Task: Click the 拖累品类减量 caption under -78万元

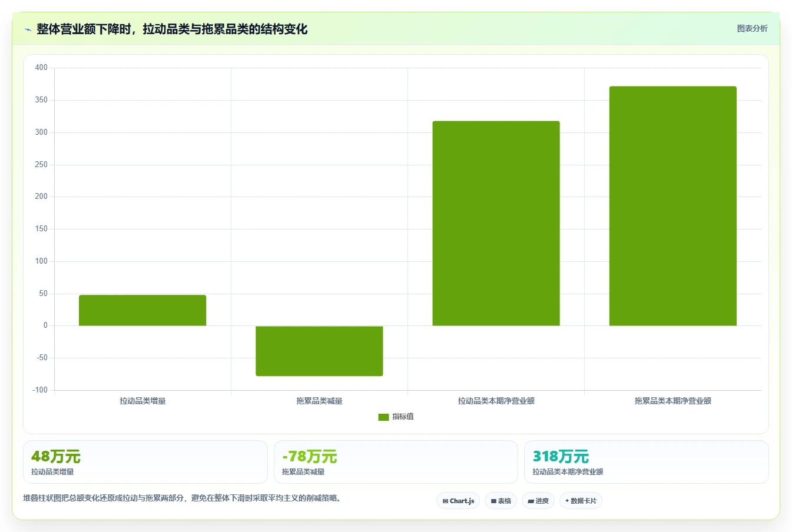Action: click(303, 472)
